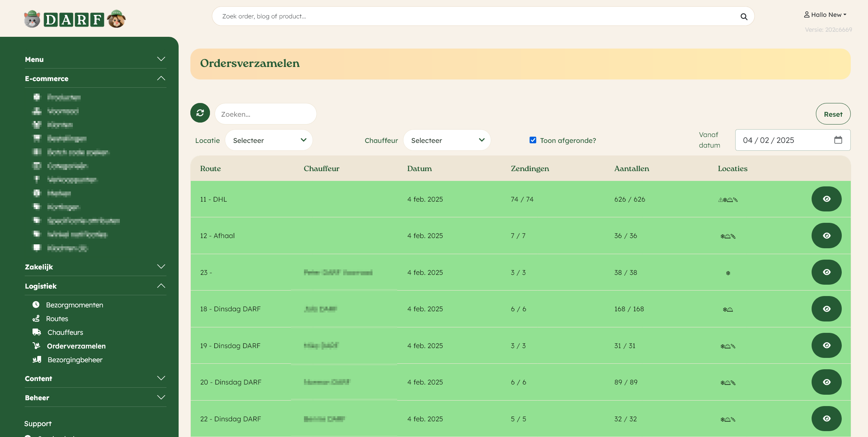This screenshot has width=868, height=437.
Task: Go to Routes in Logistiek
Action: pos(57,318)
